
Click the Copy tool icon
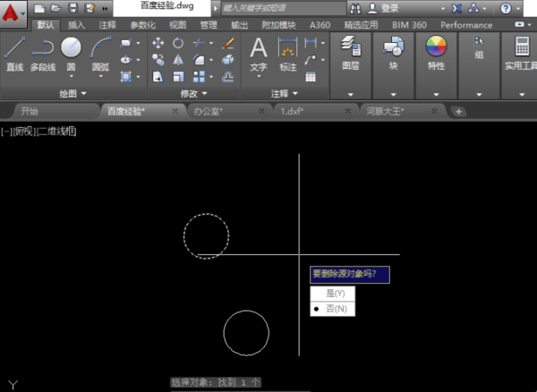tap(158, 60)
